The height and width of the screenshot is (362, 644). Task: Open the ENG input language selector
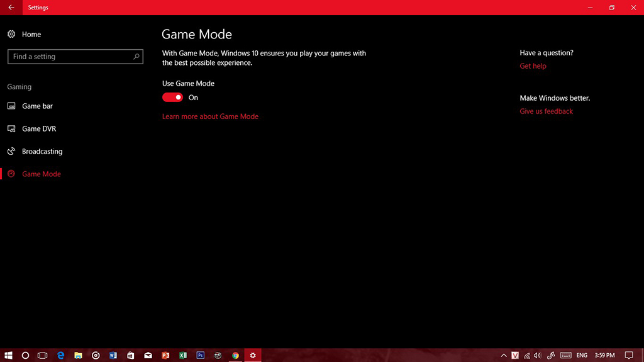(582, 355)
